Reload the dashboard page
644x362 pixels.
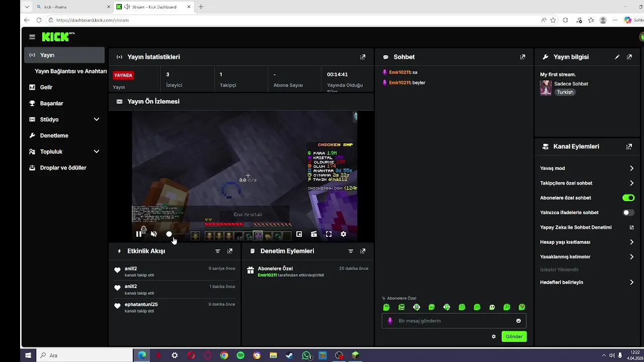[x=39, y=20]
